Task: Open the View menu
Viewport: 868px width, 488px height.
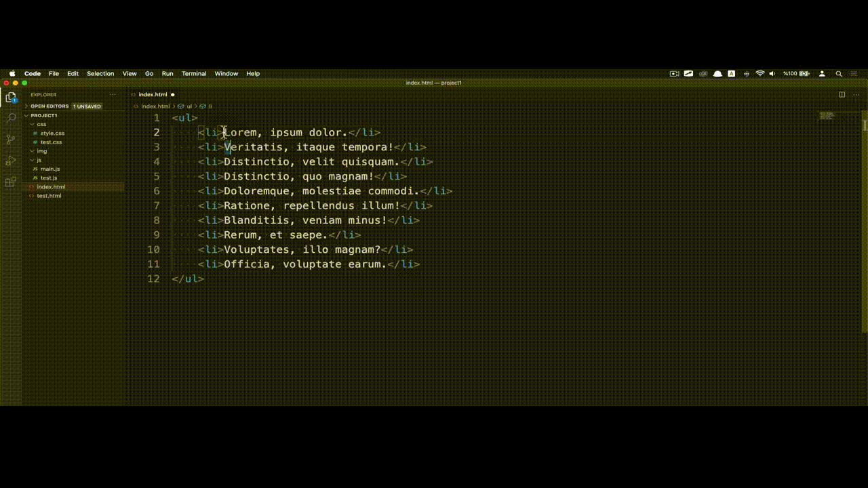Action: 130,73
